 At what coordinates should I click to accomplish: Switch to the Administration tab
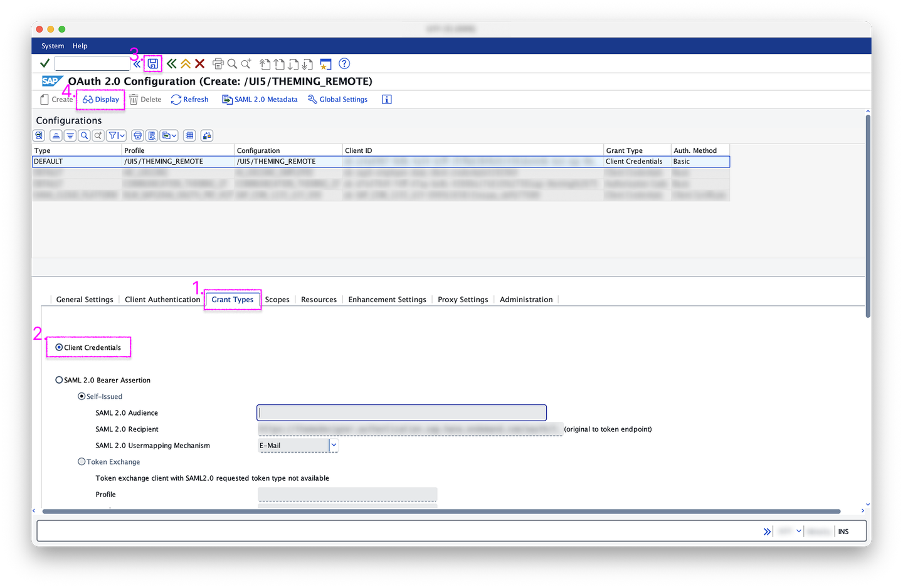pos(526,300)
